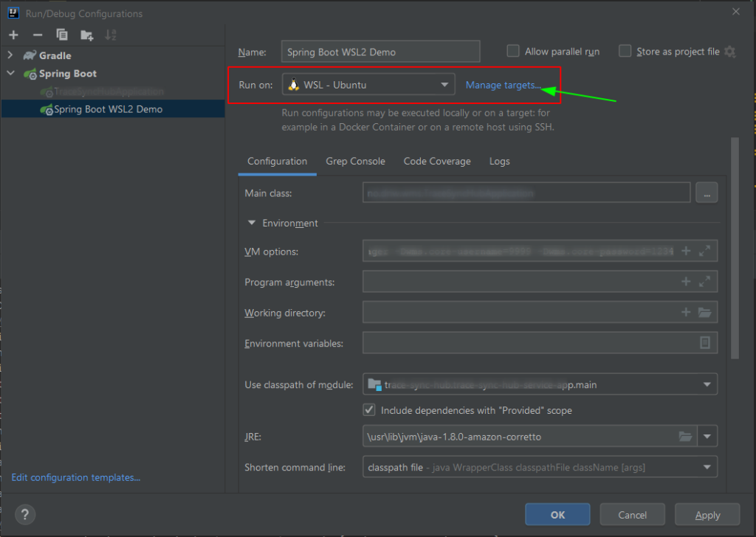Click the Cancel button

click(632, 514)
